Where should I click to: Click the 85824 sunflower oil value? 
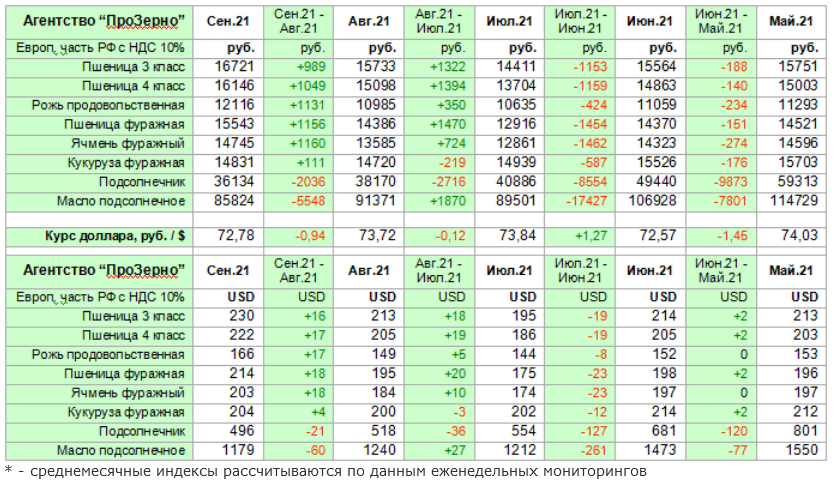pyautogui.click(x=228, y=201)
